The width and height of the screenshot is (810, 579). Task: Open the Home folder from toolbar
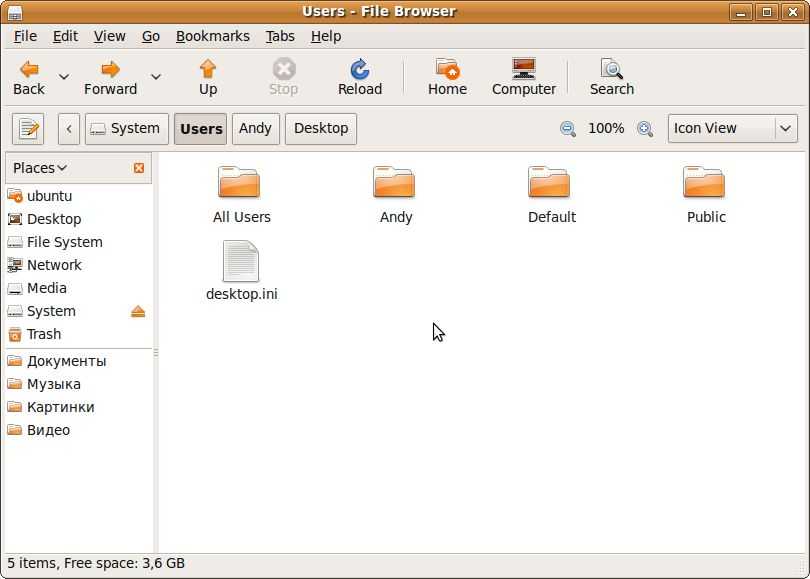447,69
